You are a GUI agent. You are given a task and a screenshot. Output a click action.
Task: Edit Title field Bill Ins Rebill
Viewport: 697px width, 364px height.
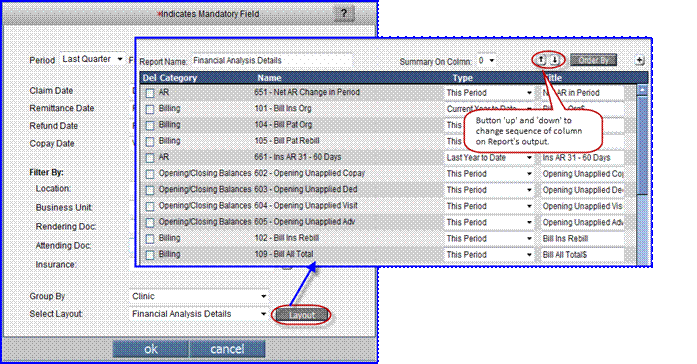(x=582, y=239)
